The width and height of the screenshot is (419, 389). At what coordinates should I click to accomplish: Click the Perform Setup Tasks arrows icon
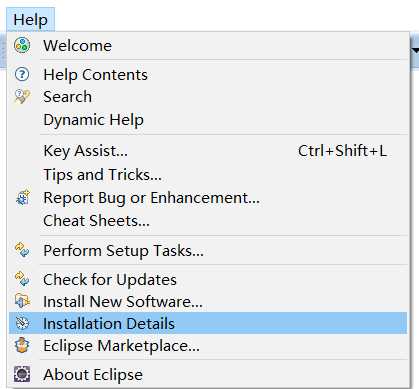[22, 250]
